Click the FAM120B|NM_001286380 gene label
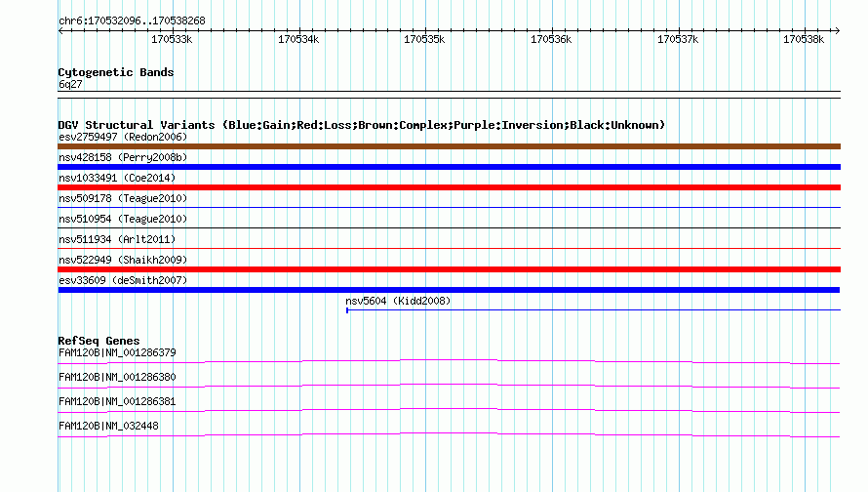Viewport: 868px width, 492px height. tap(117, 377)
